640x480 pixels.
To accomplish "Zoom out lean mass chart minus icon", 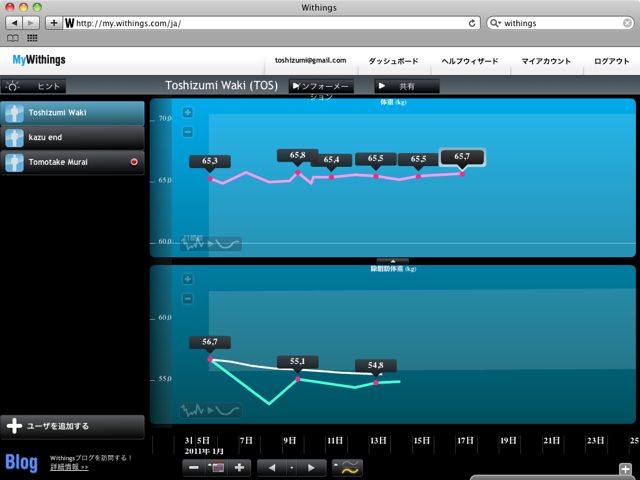I will pyautogui.click(x=187, y=298).
